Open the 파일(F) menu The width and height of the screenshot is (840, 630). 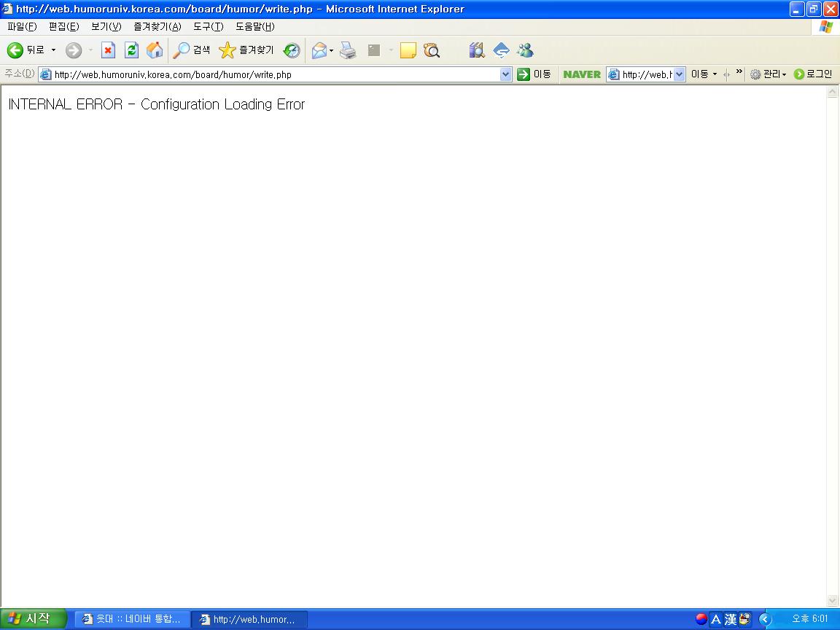tap(21, 27)
